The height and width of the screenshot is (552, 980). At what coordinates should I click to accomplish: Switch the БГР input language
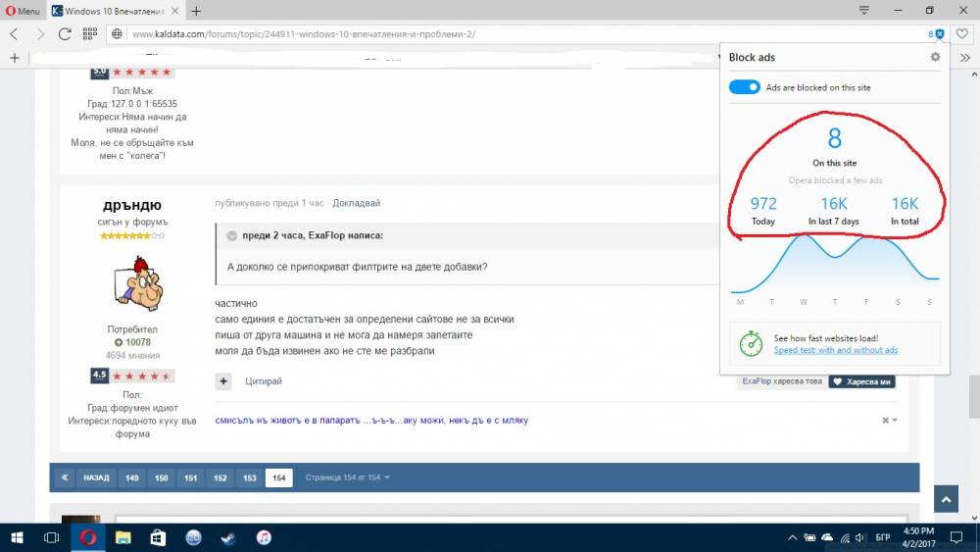883,537
